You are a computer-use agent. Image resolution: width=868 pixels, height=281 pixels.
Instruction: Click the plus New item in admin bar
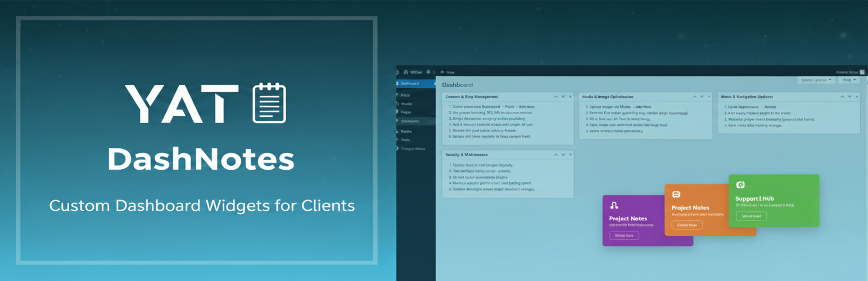tap(447, 72)
